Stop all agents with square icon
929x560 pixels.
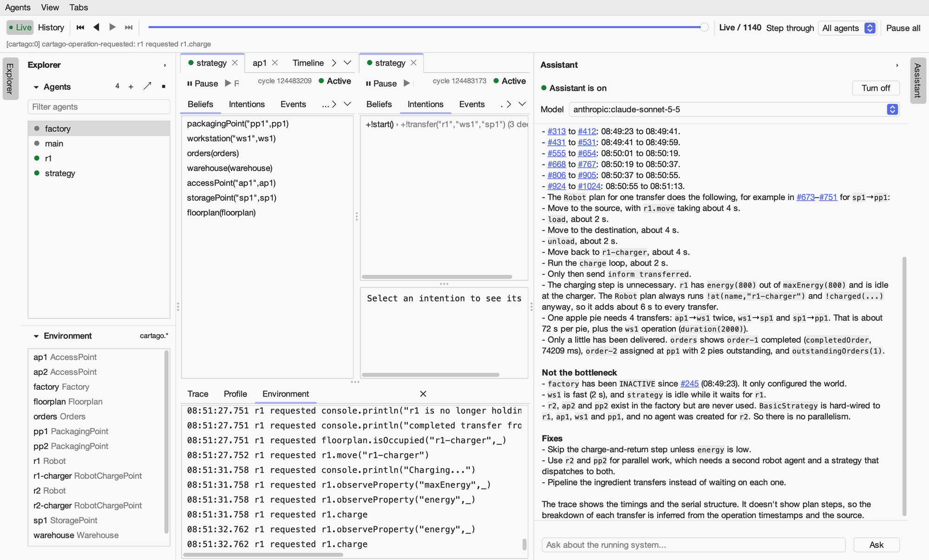pyautogui.click(x=164, y=86)
